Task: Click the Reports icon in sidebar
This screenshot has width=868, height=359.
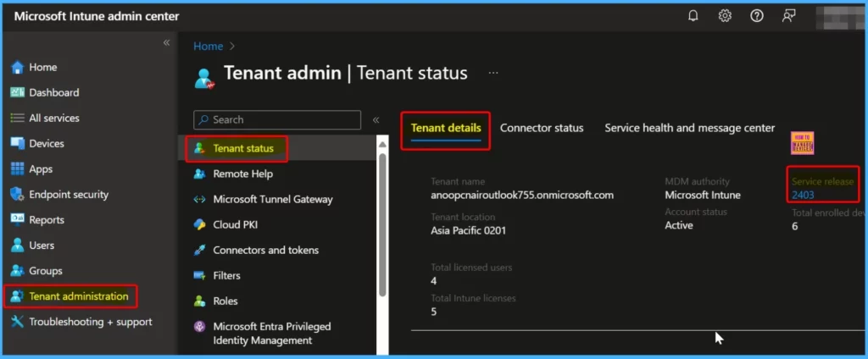Action: [18, 219]
